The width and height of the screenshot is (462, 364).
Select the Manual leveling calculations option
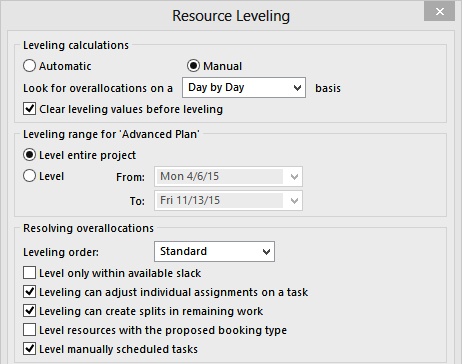point(193,66)
